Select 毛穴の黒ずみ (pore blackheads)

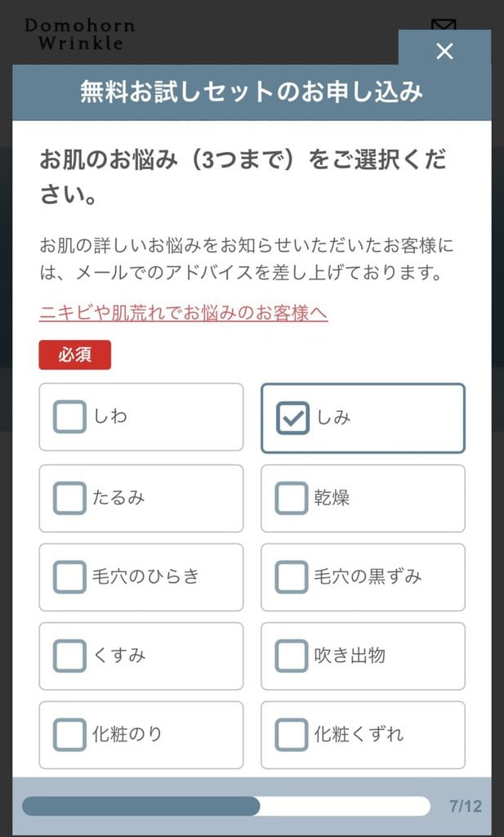pos(291,577)
